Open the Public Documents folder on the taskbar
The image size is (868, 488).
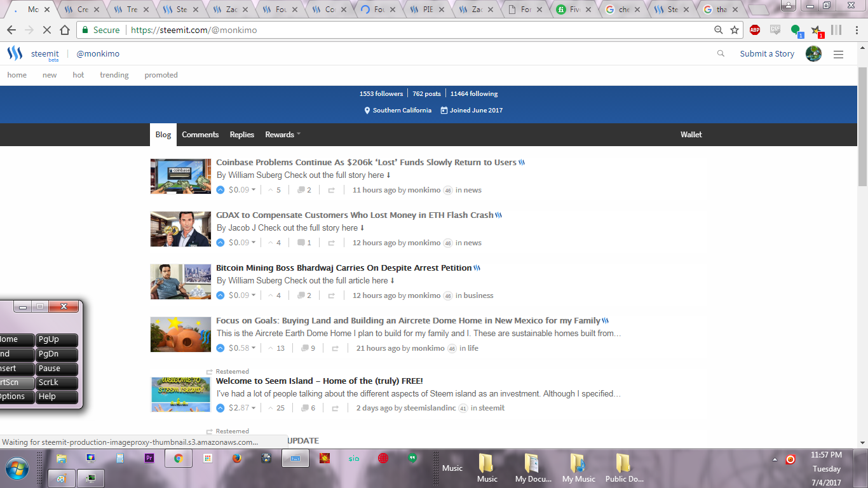pos(624,468)
